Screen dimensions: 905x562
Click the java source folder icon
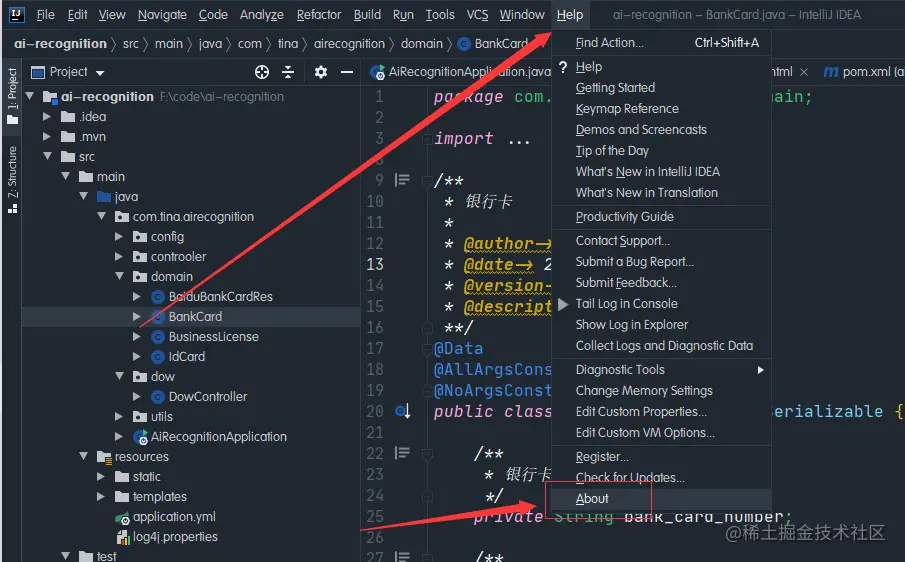tap(104, 197)
